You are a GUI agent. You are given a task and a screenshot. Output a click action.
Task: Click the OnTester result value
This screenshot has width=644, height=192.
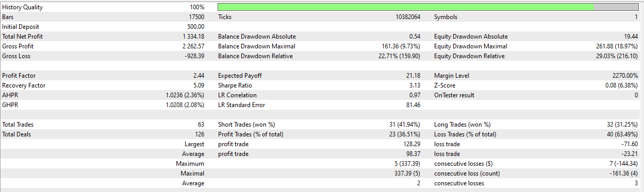[636, 95]
